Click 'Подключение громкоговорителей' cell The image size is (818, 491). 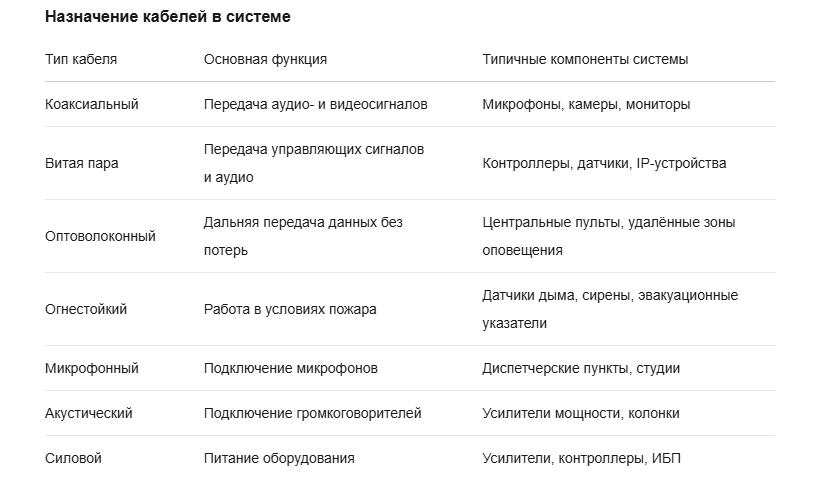pos(312,413)
